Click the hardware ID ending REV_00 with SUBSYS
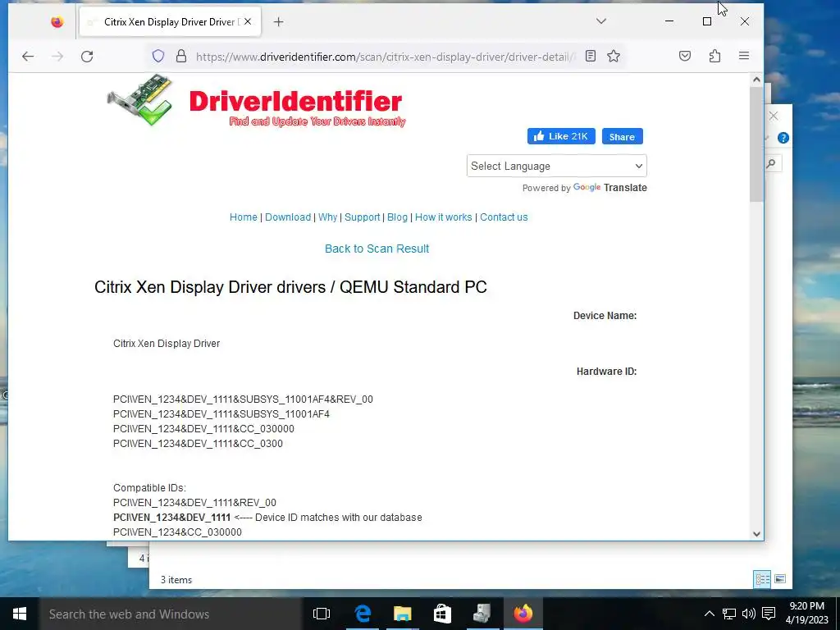 point(243,399)
